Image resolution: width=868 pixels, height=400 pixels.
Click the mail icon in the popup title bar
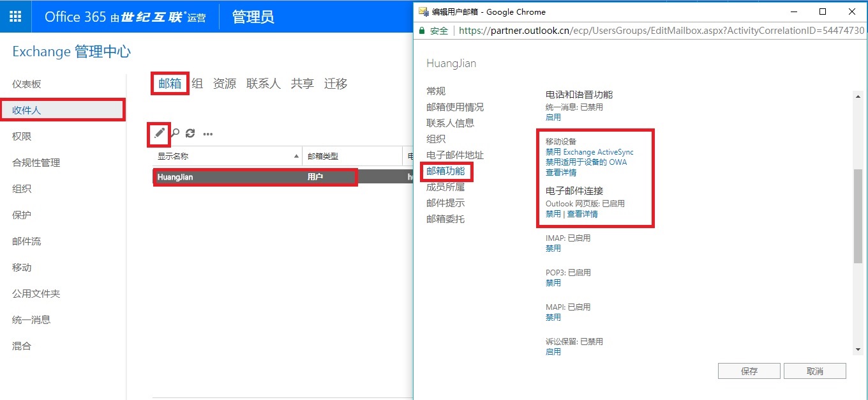point(423,12)
